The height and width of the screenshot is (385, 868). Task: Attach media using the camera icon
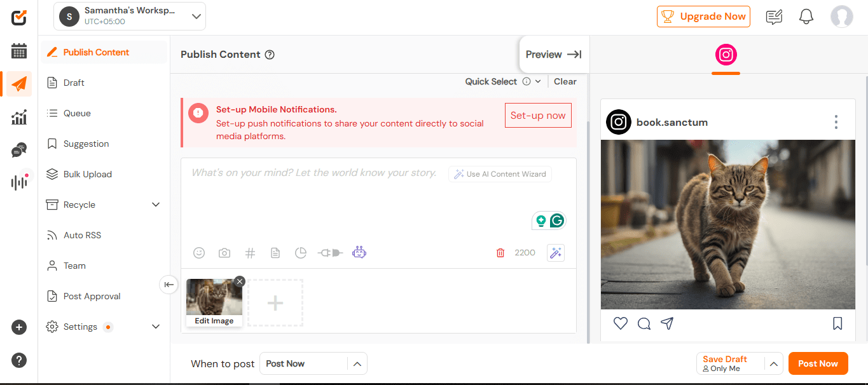[224, 252]
